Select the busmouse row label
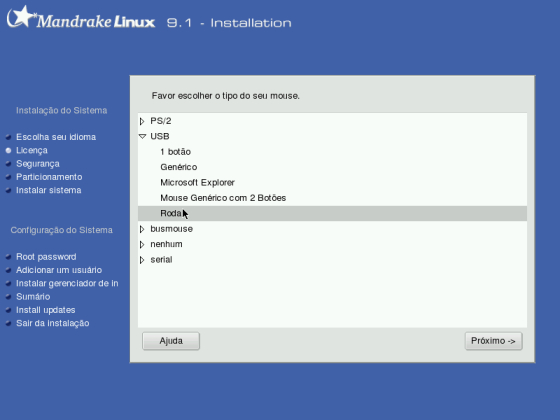560x420 pixels. [171, 229]
